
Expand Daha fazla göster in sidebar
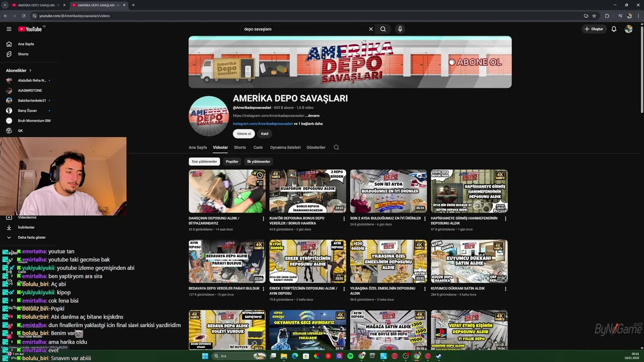26,237
